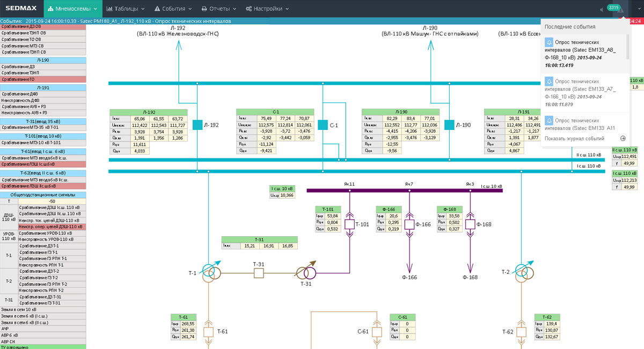Click bell icon of Ф-168 event
The image size is (644, 349).
(549, 42)
